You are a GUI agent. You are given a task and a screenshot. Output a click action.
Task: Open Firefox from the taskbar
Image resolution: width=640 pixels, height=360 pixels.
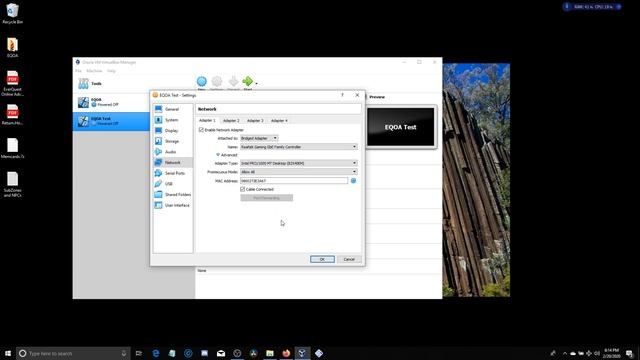pos(286,353)
